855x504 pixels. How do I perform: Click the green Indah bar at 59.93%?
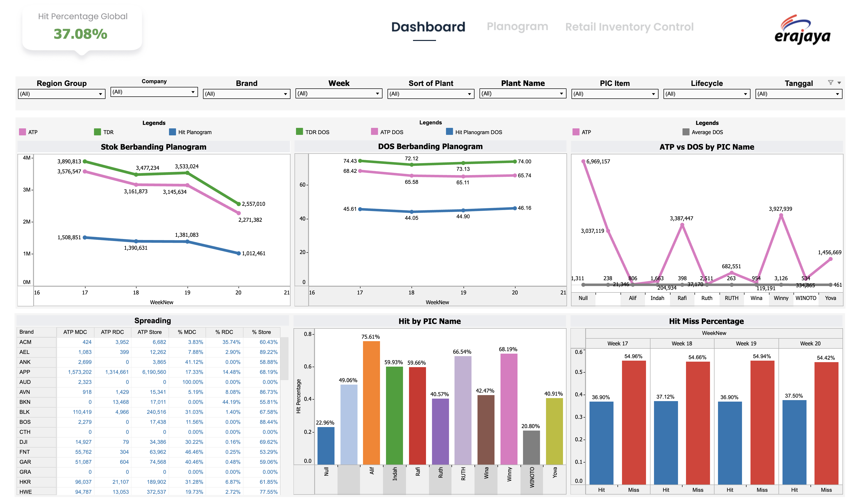[394, 416]
